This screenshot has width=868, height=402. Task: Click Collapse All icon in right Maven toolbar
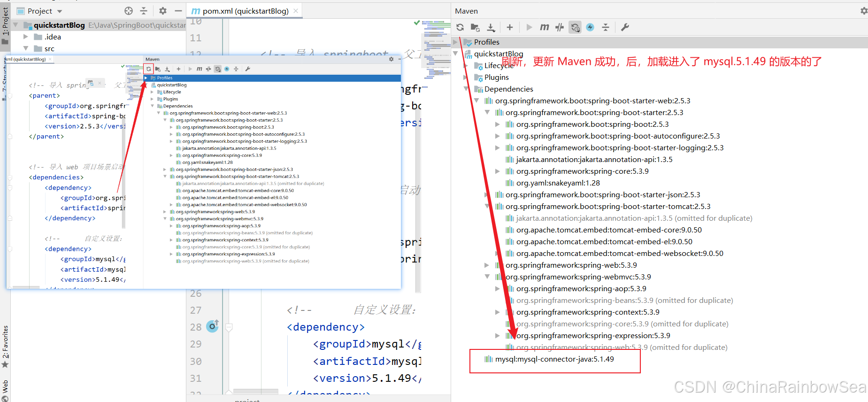point(606,27)
